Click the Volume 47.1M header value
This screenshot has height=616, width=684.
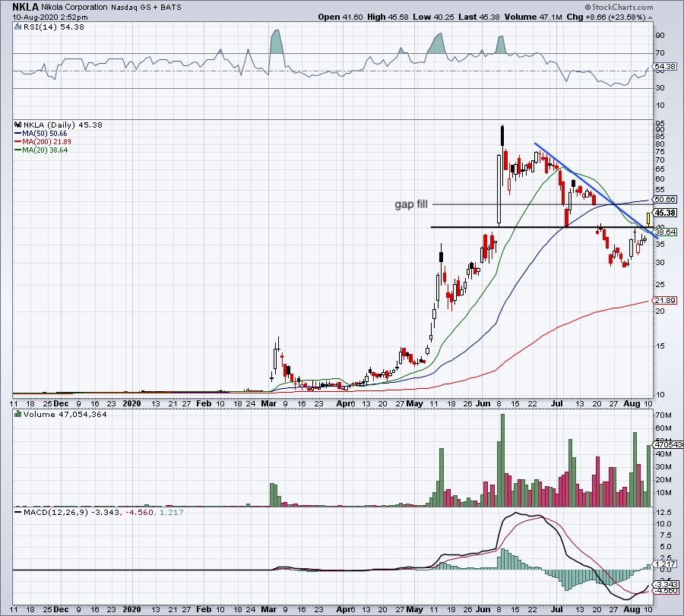533,17
